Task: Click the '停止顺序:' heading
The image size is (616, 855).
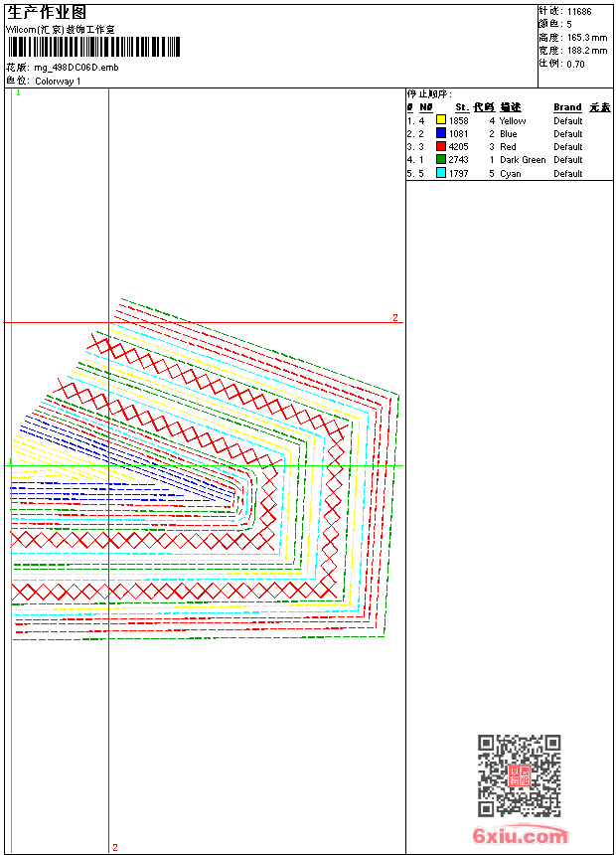Action: coord(429,94)
